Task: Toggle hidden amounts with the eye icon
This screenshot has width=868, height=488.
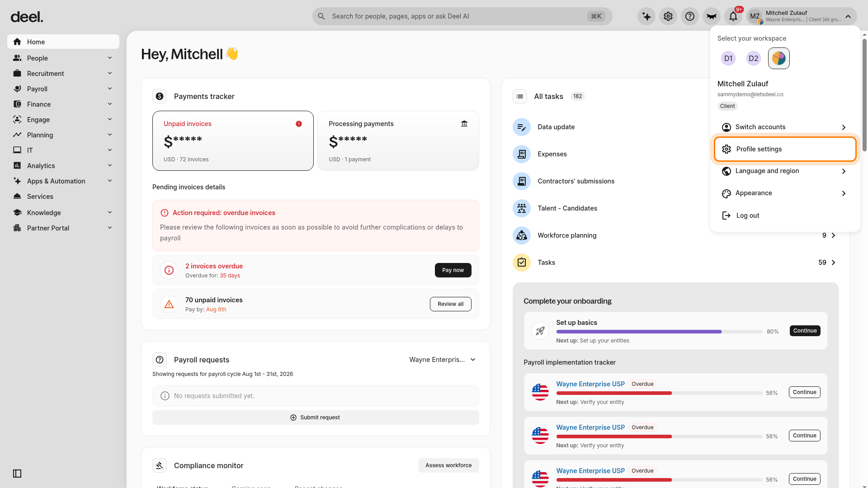Action: point(712,16)
